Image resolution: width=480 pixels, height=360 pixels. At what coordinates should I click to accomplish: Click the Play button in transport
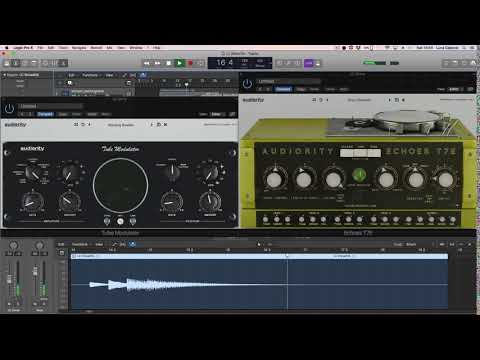pyautogui.click(x=180, y=63)
